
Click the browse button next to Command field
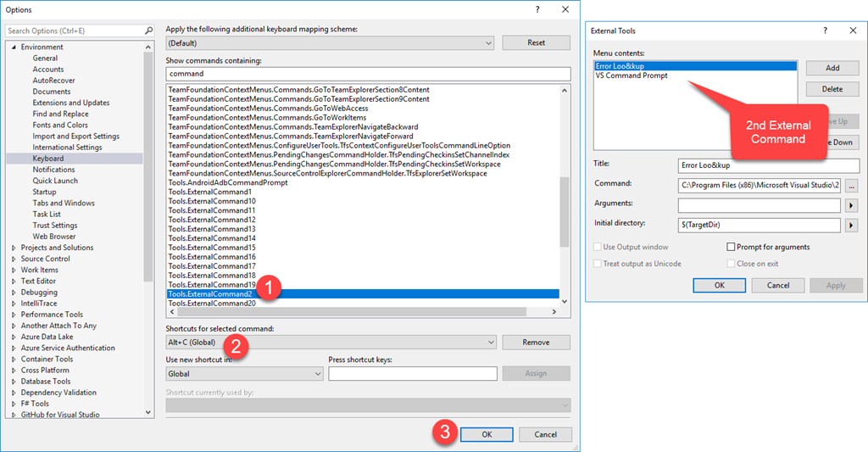click(x=852, y=185)
